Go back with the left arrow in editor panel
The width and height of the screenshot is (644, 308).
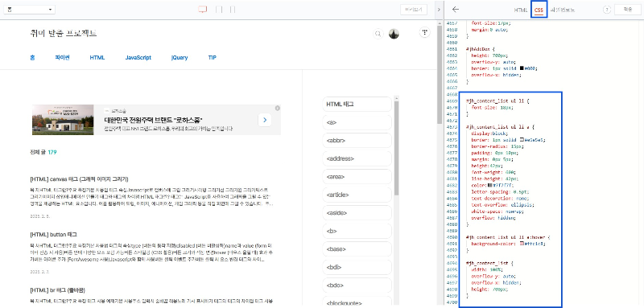(455, 10)
